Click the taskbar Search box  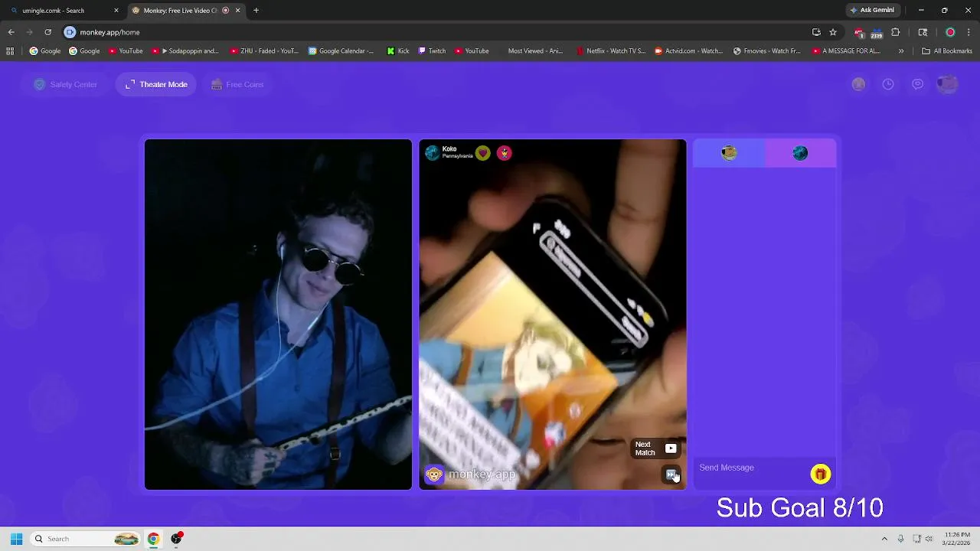(x=84, y=539)
